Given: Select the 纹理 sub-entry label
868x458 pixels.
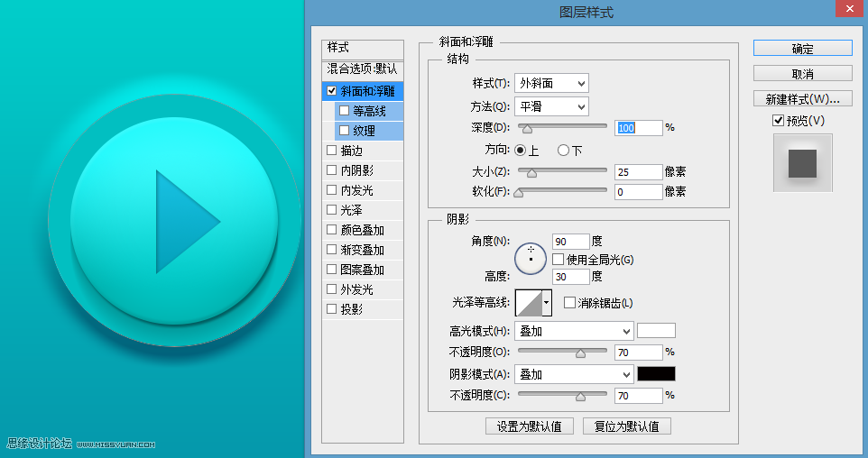Looking at the screenshot, I should (x=364, y=131).
